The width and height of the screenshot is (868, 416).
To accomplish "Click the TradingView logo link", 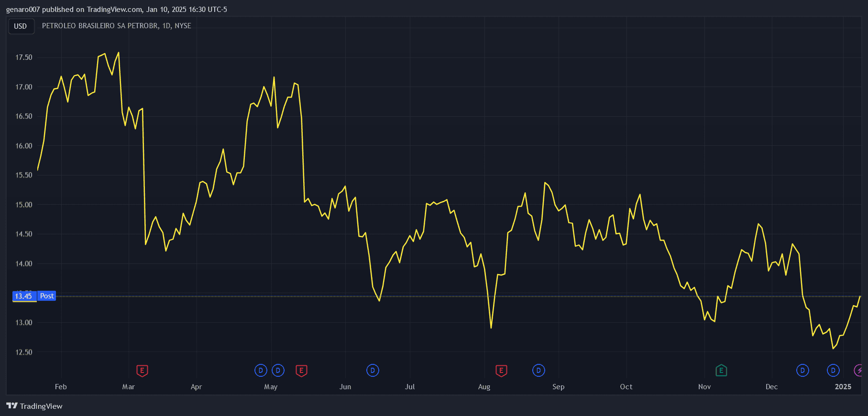I will 34,406.
